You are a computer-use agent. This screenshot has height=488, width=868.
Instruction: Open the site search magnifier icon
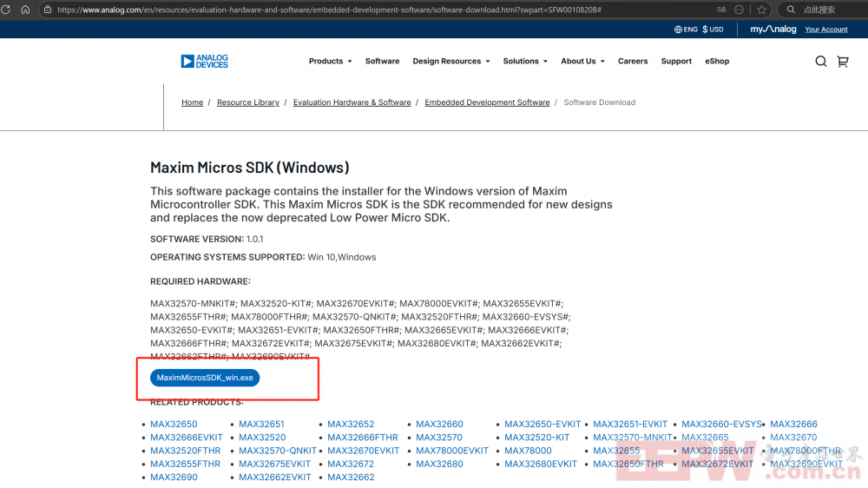tap(821, 62)
